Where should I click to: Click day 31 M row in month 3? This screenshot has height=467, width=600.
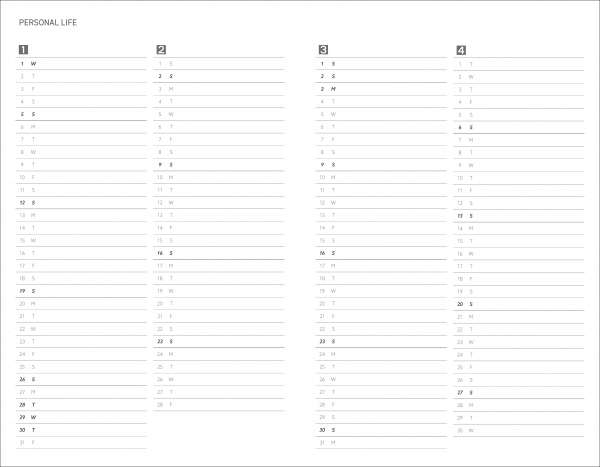click(381, 443)
